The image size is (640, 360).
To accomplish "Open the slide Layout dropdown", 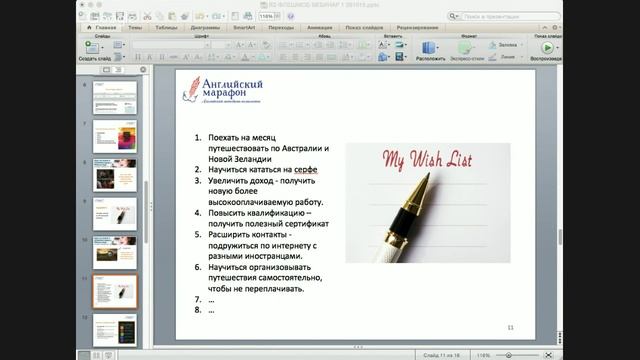I will (x=119, y=45).
